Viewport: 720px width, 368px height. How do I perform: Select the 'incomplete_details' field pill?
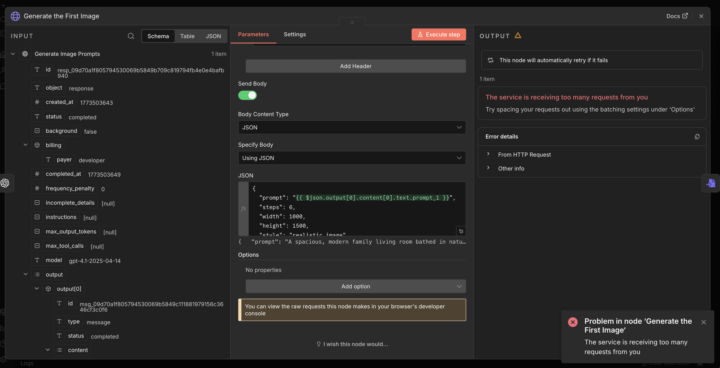click(65, 203)
